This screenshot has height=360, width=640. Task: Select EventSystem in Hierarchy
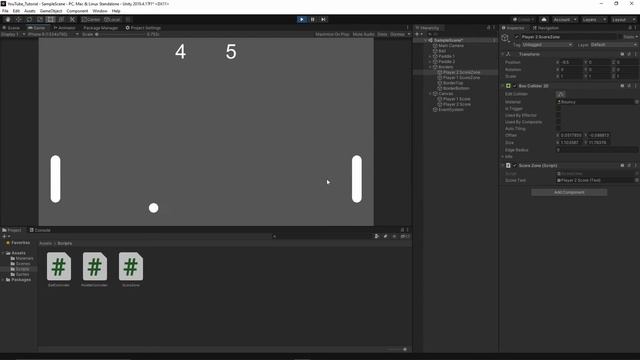pyautogui.click(x=451, y=109)
